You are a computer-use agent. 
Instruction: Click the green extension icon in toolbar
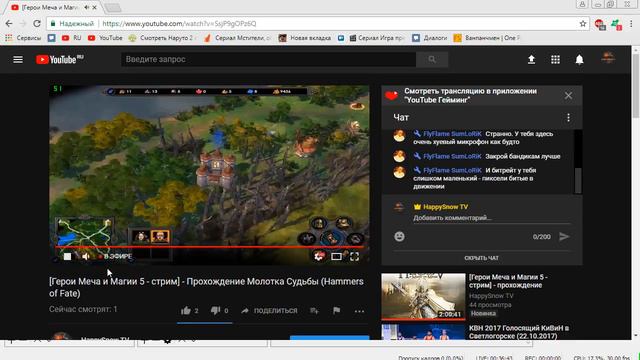[616, 24]
